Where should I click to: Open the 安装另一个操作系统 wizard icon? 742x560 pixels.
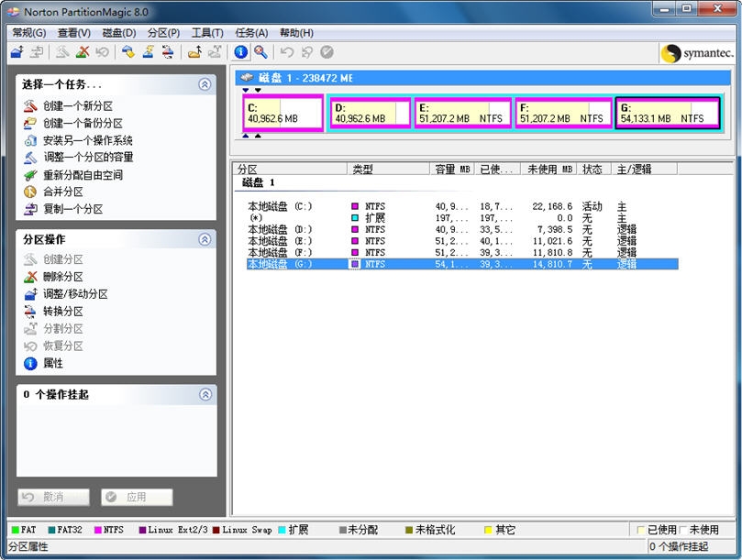tap(28, 139)
